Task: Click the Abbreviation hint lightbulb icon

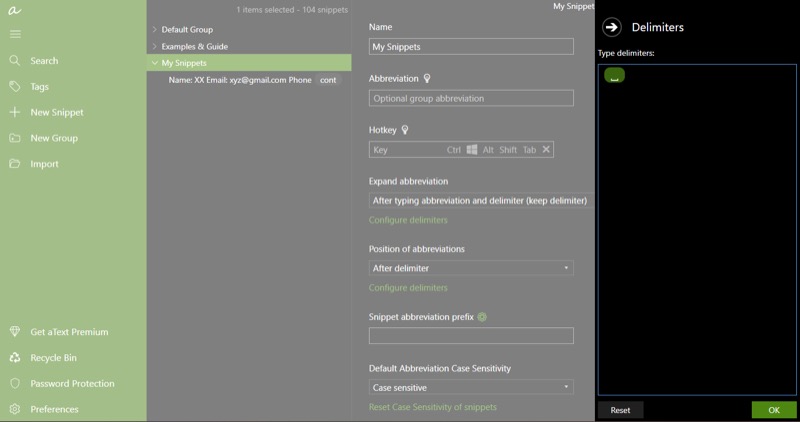Action: pyautogui.click(x=427, y=78)
